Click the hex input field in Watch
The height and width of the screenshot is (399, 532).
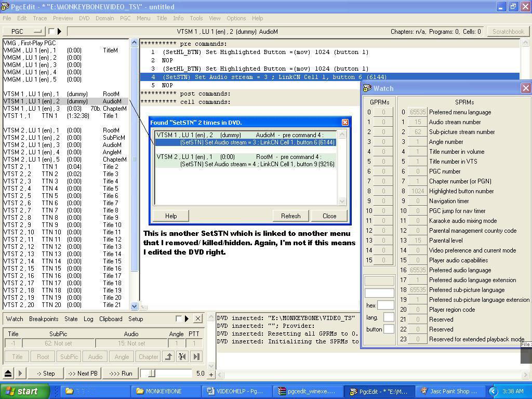pos(386,305)
